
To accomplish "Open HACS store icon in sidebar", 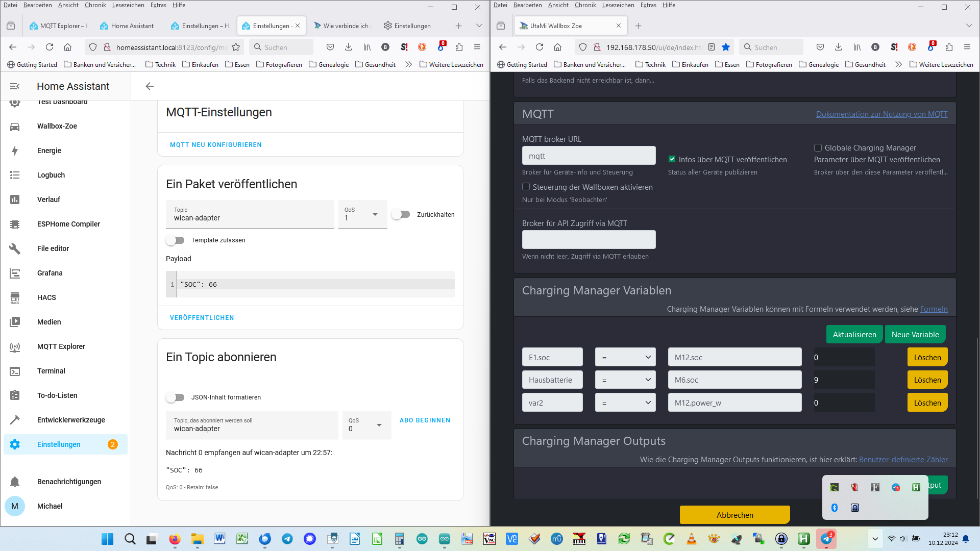I will point(15,298).
